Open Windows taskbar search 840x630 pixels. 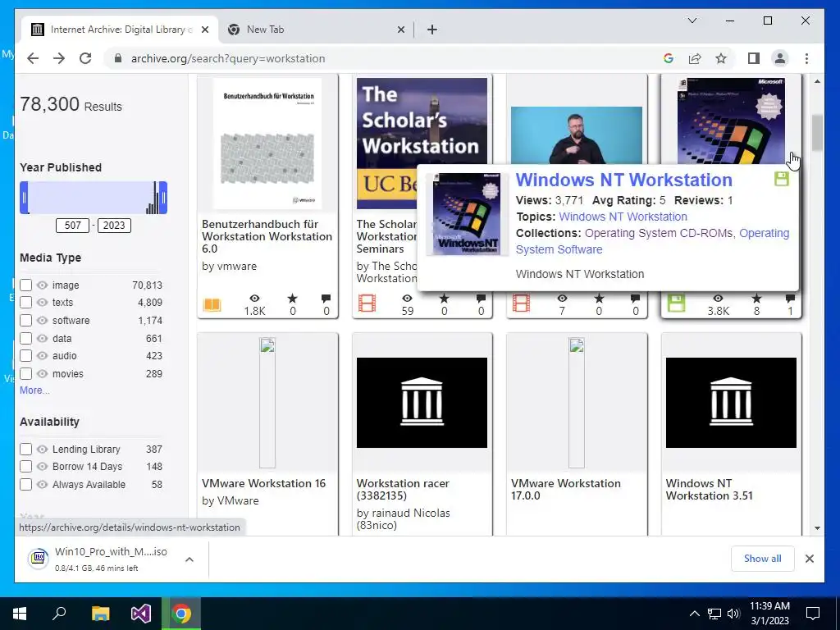[59, 614]
